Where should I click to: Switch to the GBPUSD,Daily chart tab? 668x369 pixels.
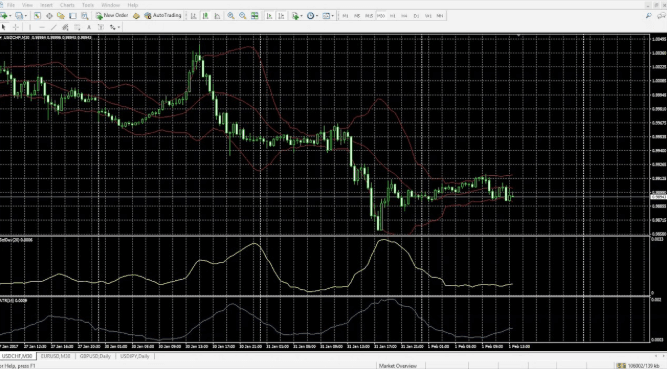[x=95, y=356]
